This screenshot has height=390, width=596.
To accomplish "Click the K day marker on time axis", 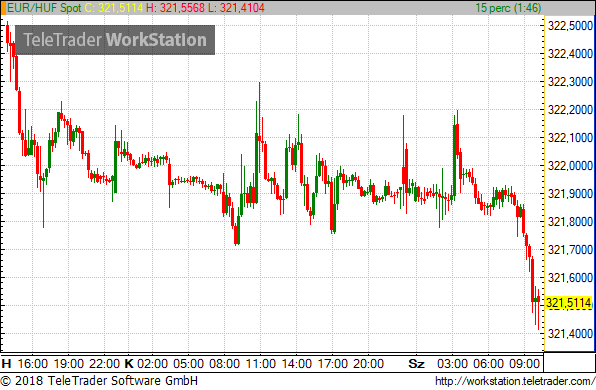I will (x=129, y=364).
